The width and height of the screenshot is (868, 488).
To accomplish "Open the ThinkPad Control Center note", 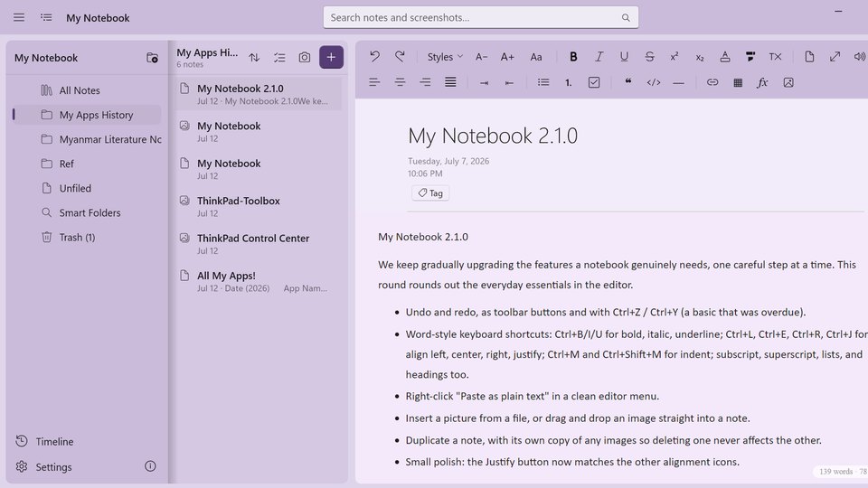I will (259, 244).
